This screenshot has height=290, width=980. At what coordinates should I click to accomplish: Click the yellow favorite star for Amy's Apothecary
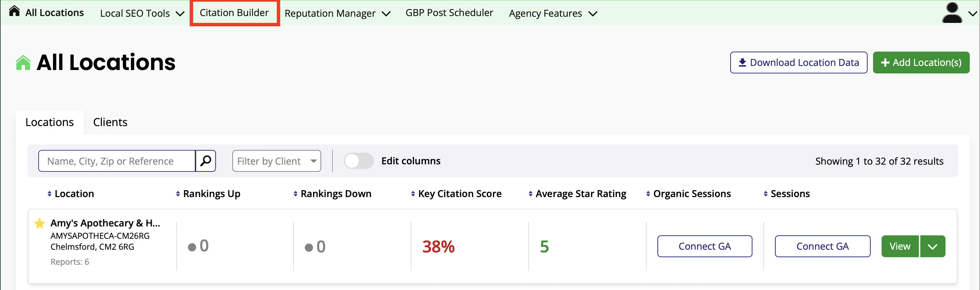click(40, 223)
